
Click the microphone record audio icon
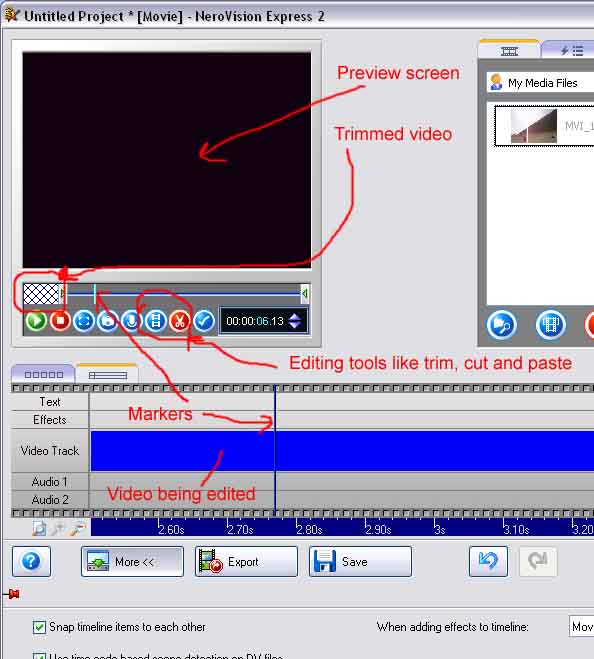click(x=132, y=322)
